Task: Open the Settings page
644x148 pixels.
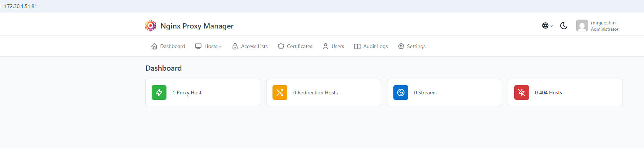Action: 412,46
